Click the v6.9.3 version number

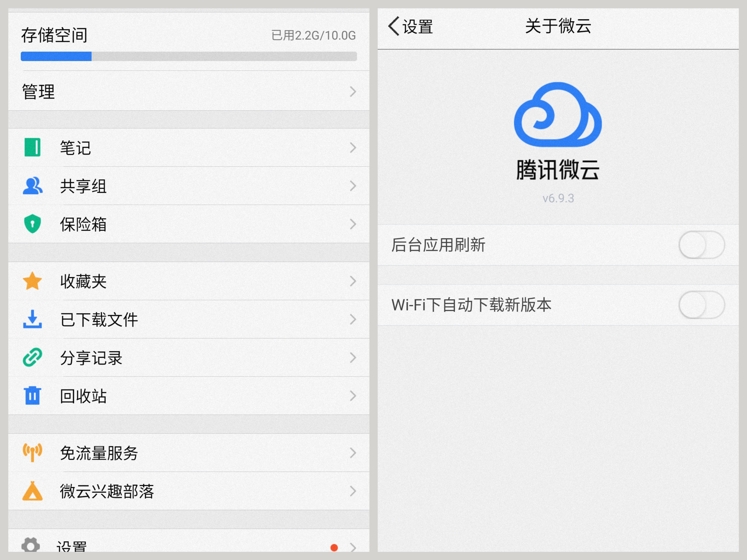[x=558, y=198]
